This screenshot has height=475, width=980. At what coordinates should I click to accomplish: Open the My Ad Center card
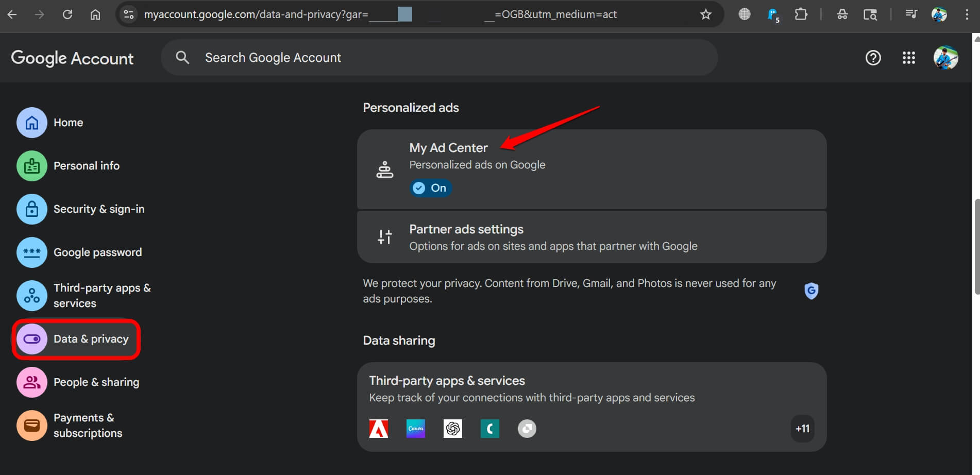pyautogui.click(x=592, y=169)
